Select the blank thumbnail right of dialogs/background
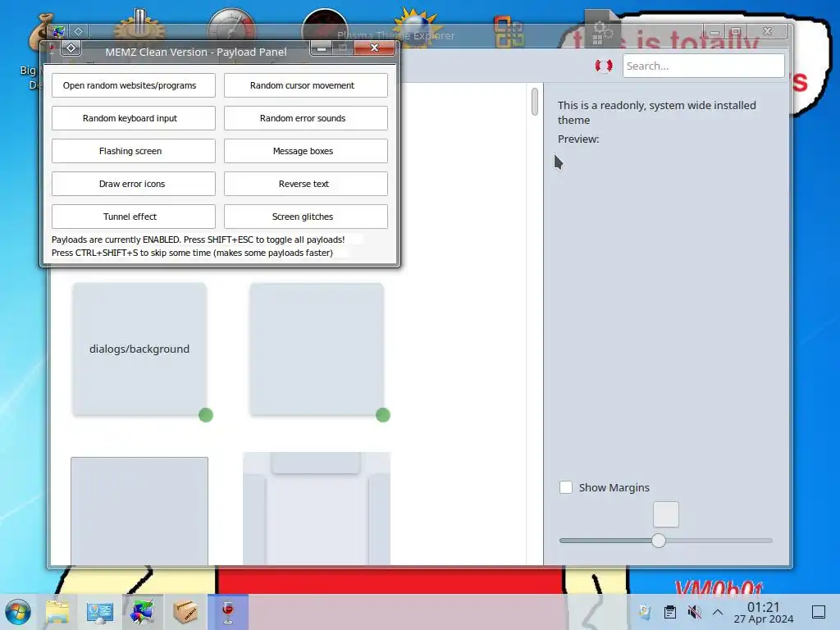Screen dimensions: 840x630 point(317,349)
